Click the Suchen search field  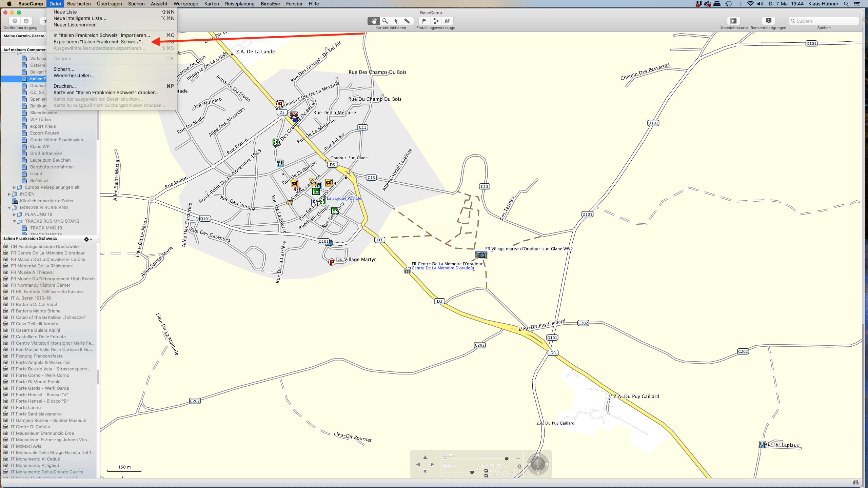tap(824, 21)
